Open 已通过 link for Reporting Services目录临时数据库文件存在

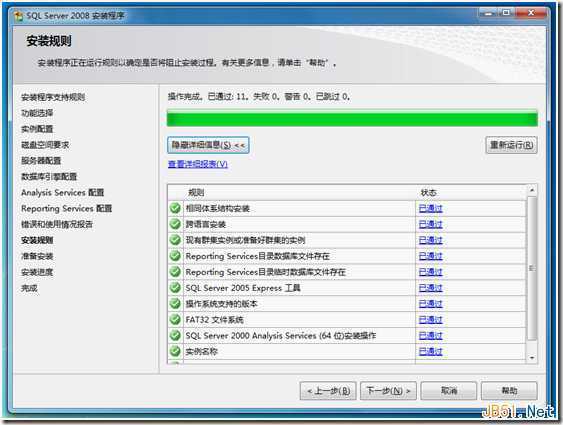point(431,272)
